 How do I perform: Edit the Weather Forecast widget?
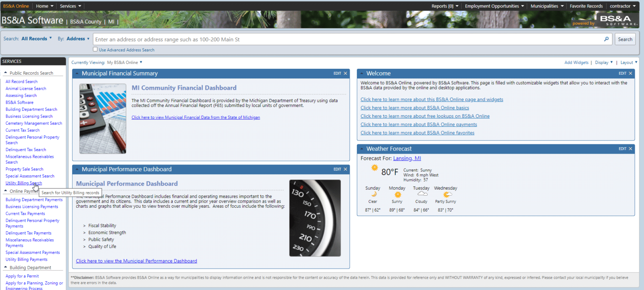[622, 149]
